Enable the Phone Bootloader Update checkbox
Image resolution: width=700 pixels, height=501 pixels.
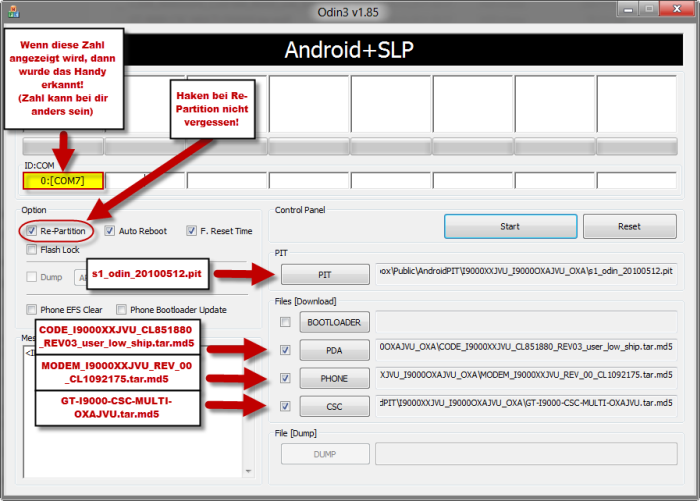[x=121, y=309]
